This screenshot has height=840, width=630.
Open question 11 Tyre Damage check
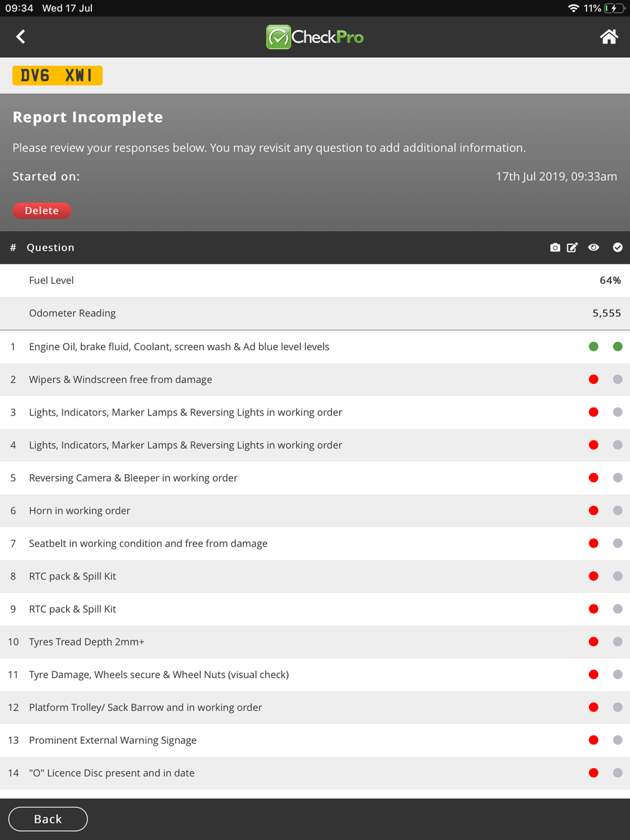(315, 674)
